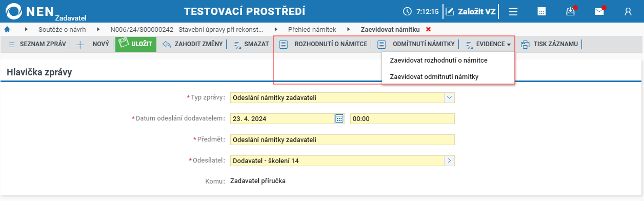
Task: Save with the Uložit button
Action: [x=136, y=44]
